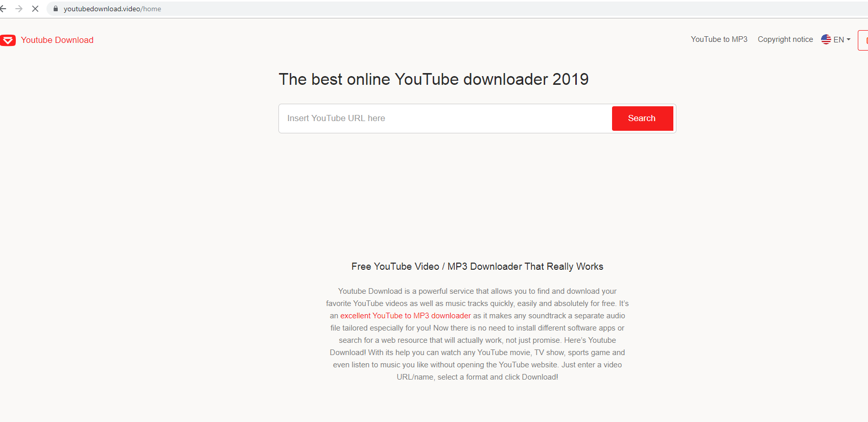The height and width of the screenshot is (422, 868).
Task: Open the Copyright notice page
Action: [x=785, y=39]
